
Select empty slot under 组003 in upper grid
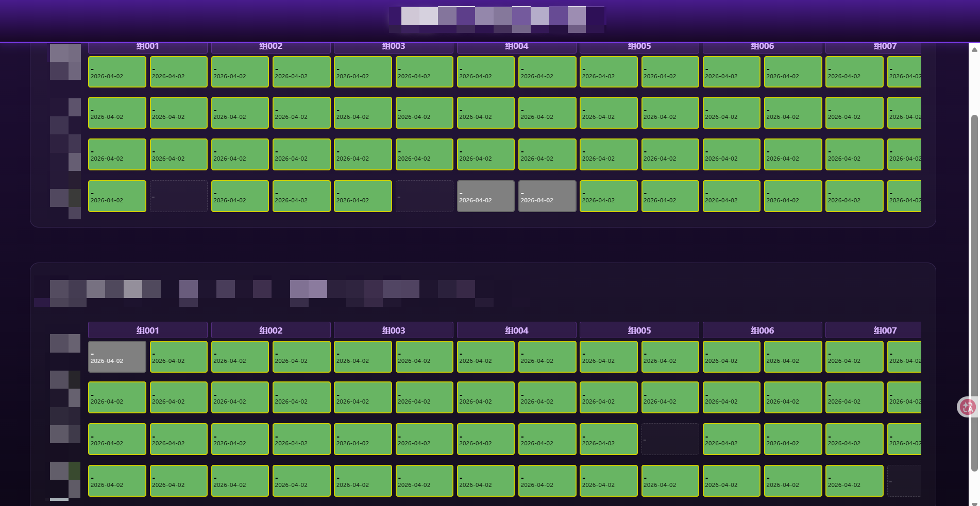tap(425, 196)
